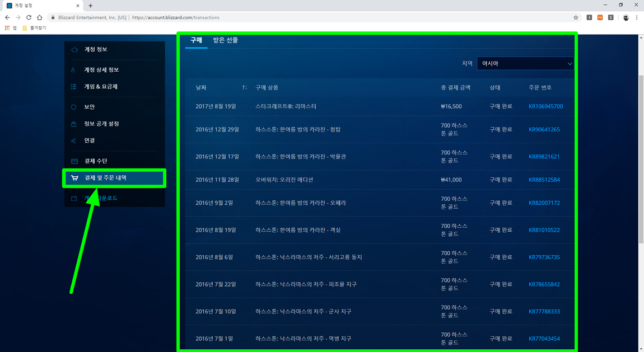This screenshot has height=352, width=644.
Task: Switch to the 받은 선물 tab
Action: click(x=226, y=40)
